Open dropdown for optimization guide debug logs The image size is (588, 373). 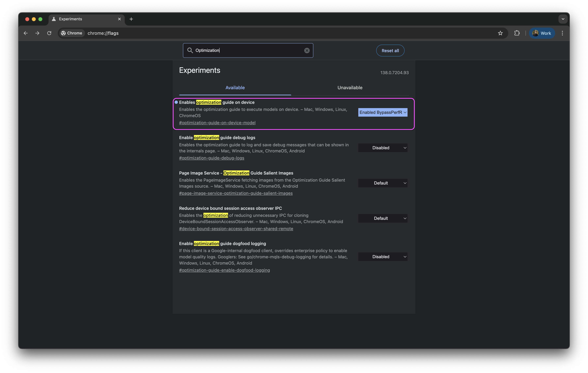383,148
